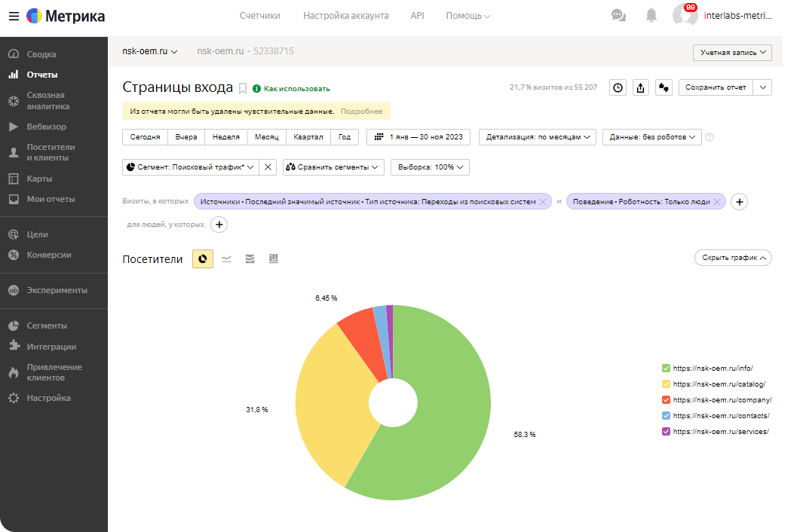Click the Интеграции puzzle icon
Viewport: 800px width, 532px height.
[14, 346]
